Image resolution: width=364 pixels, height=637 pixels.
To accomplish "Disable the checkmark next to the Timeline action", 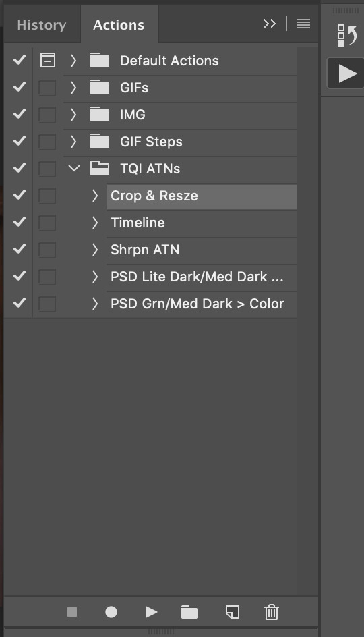I will pyautogui.click(x=19, y=222).
